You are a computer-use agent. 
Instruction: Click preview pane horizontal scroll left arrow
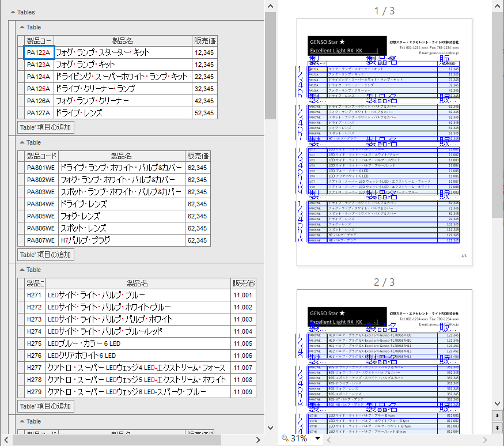329,440
